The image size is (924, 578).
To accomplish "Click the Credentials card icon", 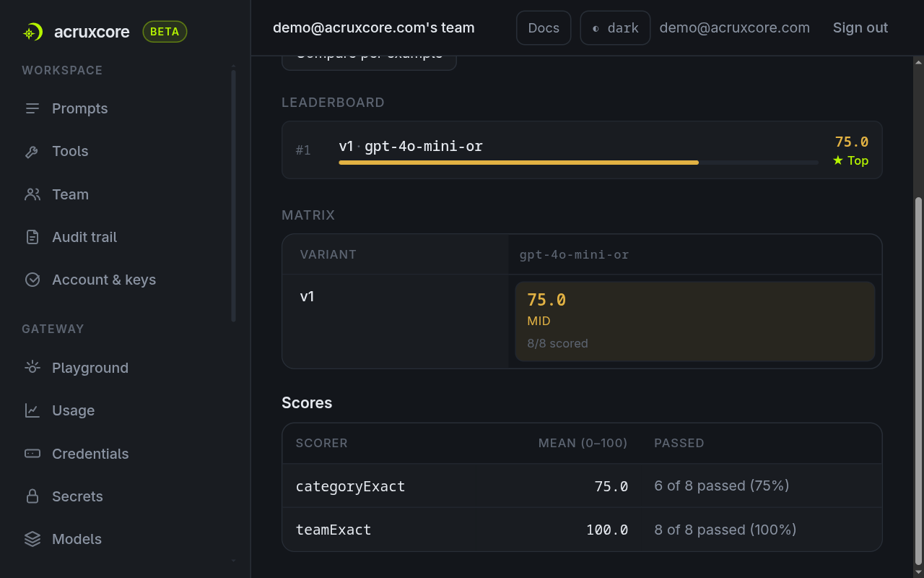I will [x=32, y=454].
